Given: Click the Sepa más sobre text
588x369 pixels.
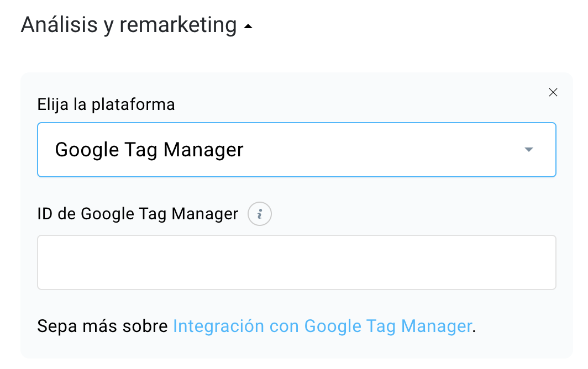Looking at the screenshot, I should pos(102,326).
